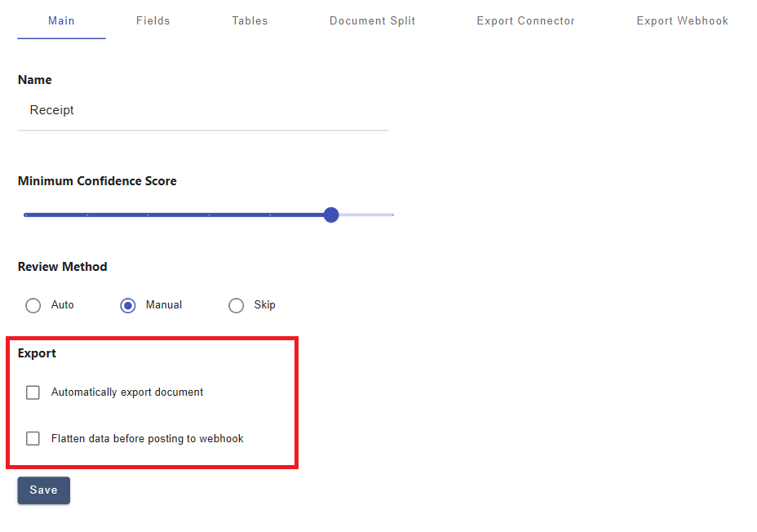Viewport: 757px width, 532px height.
Task: Click the Export section heading
Action: [x=37, y=353]
